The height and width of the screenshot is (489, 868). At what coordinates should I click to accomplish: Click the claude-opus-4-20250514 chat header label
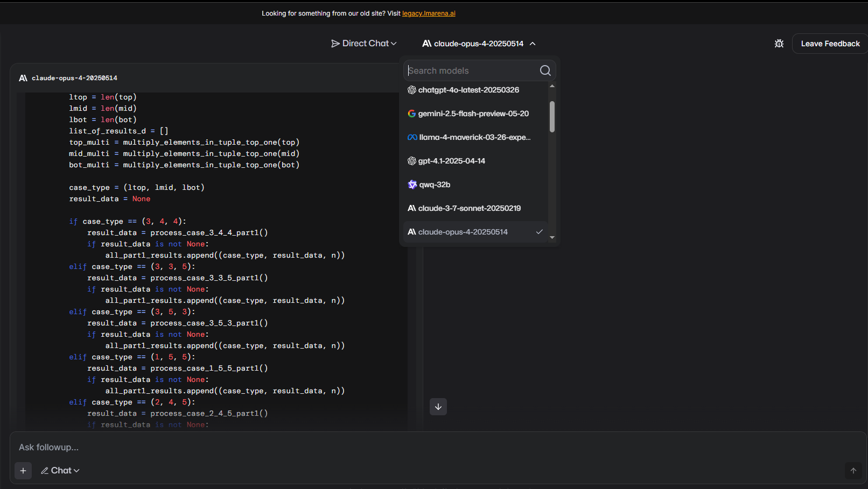coord(74,78)
